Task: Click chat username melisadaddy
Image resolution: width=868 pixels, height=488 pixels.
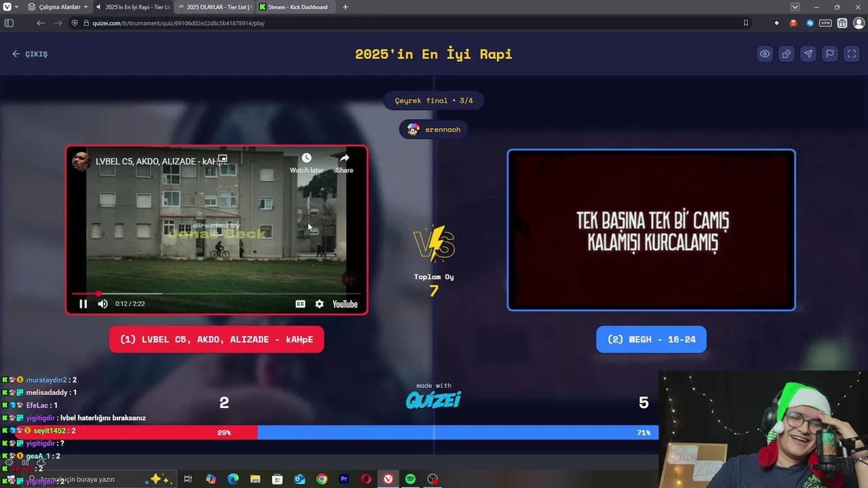Action: click(x=47, y=392)
